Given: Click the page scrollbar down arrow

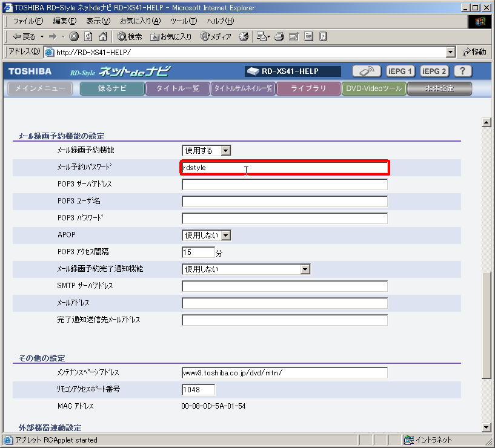Looking at the screenshot, I should pos(486,427).
